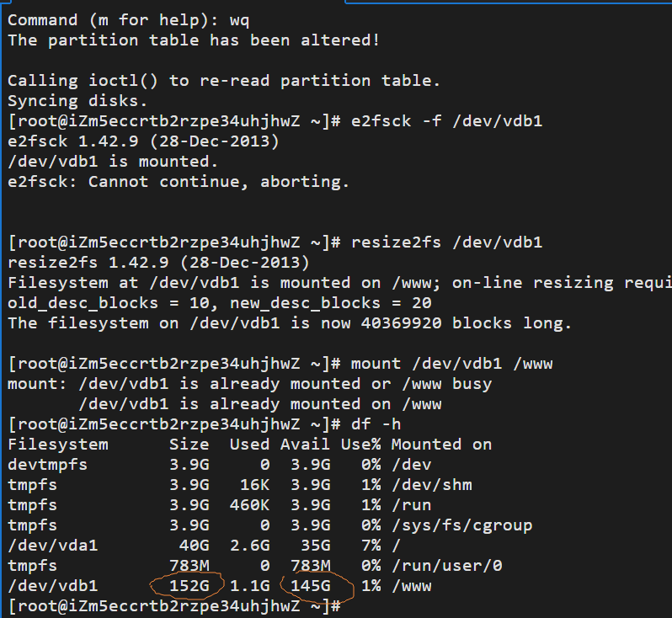Click the circled 145G available value

pyautogui.click(x=309, y=585)
